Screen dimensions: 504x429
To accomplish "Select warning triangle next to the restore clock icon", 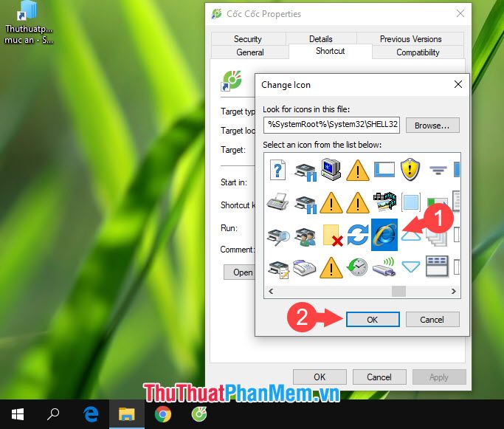I will (x=331, y=267).
